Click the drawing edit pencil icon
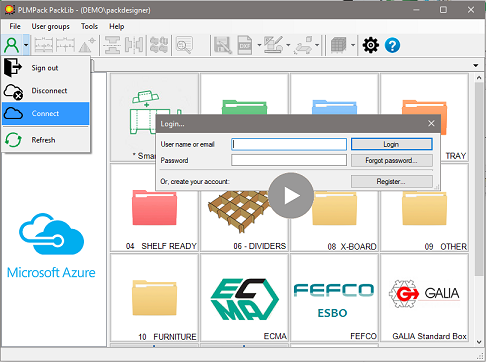The width and height of the screenshot is (486, 362). [274, 45]
